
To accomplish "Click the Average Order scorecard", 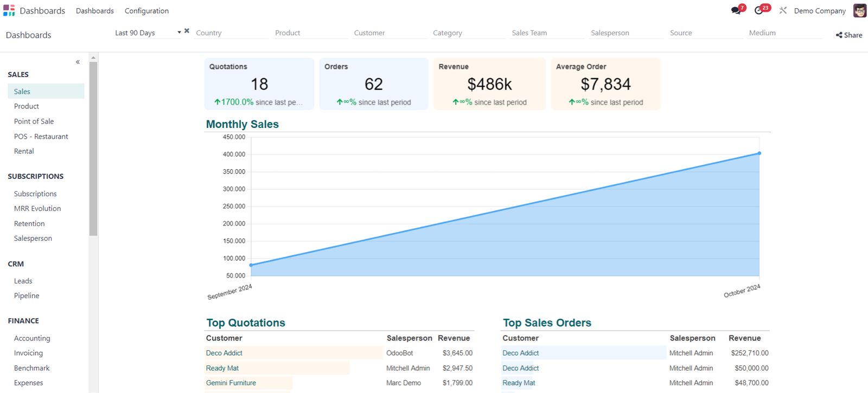I will 606,84.
